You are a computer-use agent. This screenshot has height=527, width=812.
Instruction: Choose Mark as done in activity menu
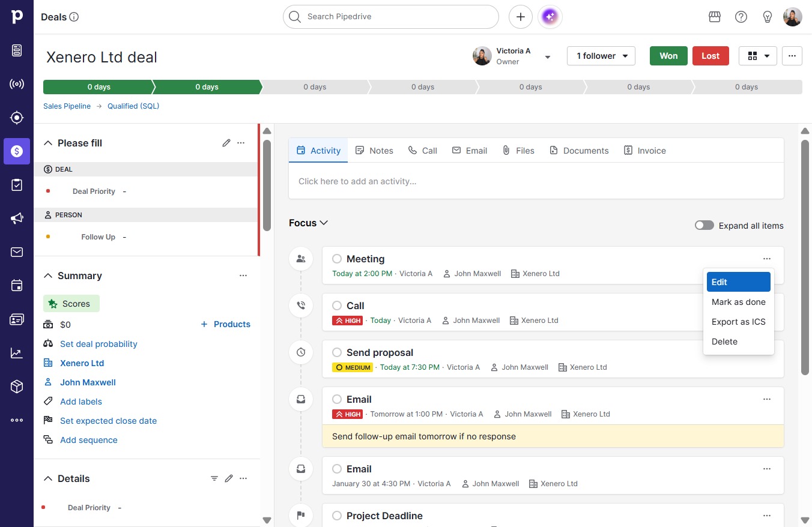(739, 302)
